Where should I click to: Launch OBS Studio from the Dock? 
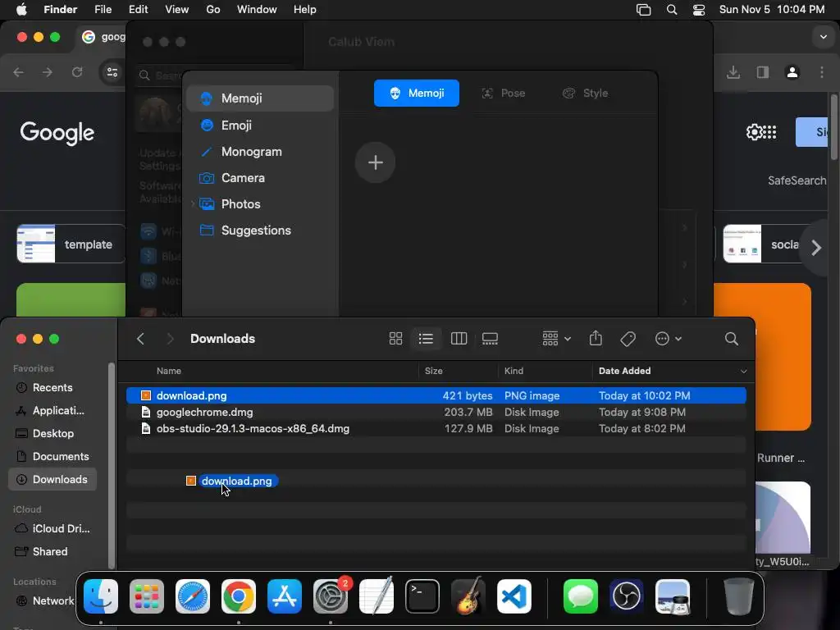626,596
